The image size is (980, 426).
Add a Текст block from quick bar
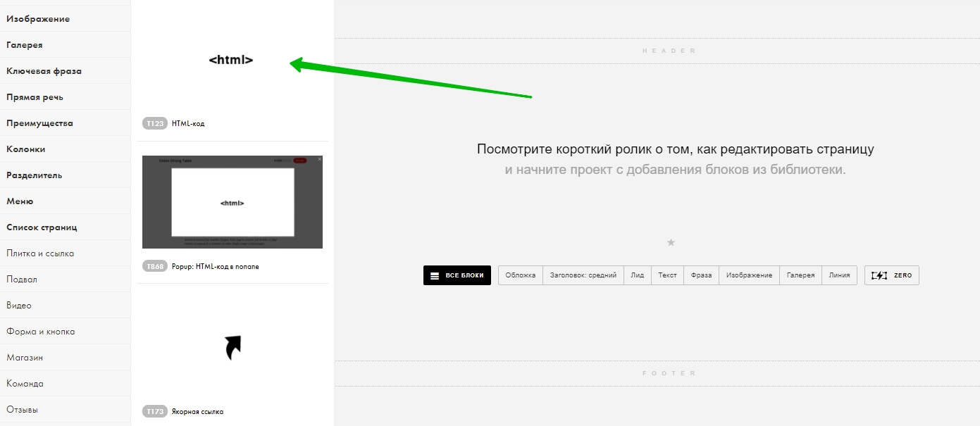tap(667, 275)
